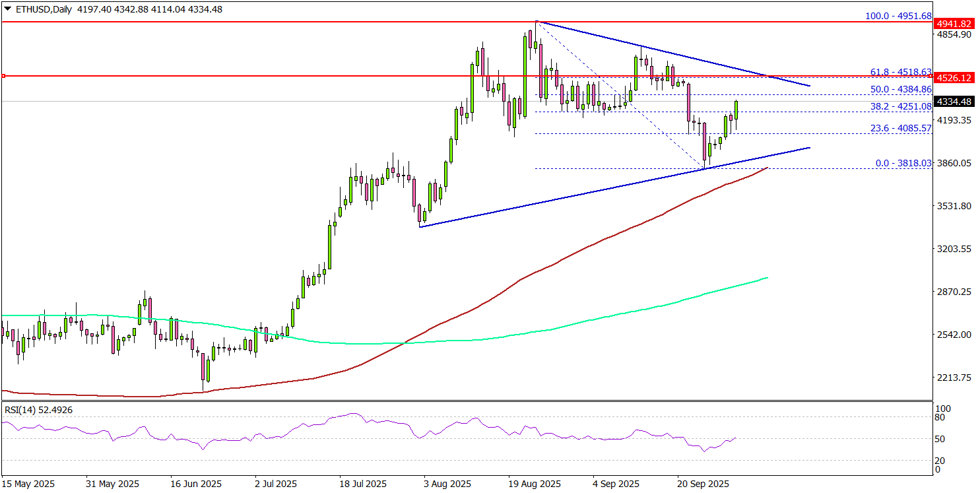
Task: Click the 23.6 - 4085.57 Fibonacci label
Action: coord(900,129)
